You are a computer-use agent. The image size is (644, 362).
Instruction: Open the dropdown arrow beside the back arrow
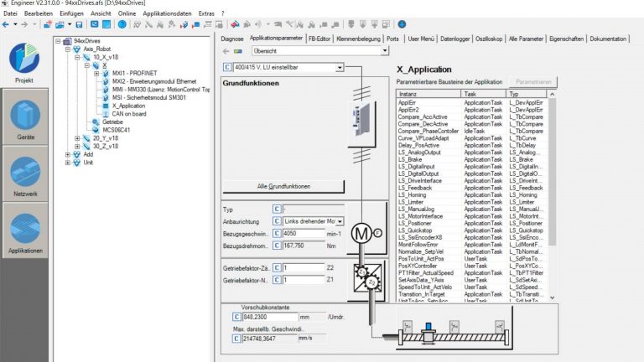click(15, 24)
